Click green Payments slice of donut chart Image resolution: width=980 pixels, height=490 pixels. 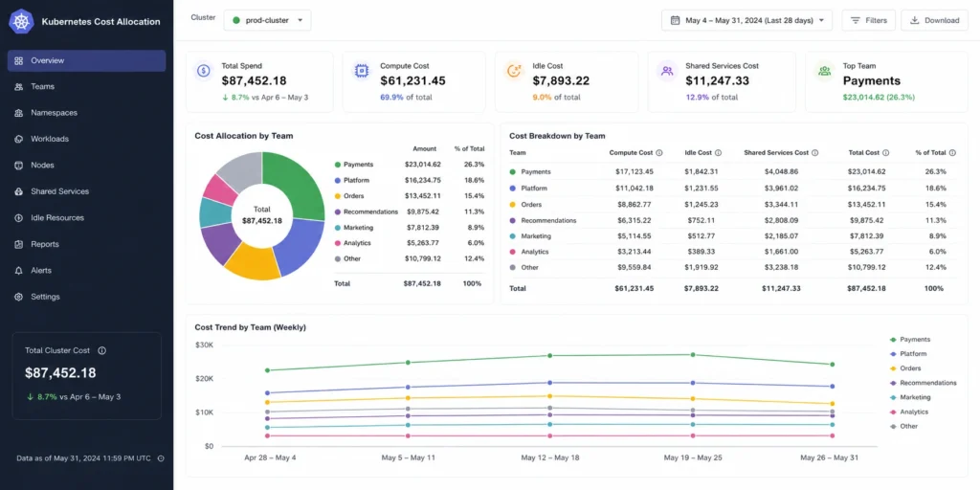pos(297,181)
